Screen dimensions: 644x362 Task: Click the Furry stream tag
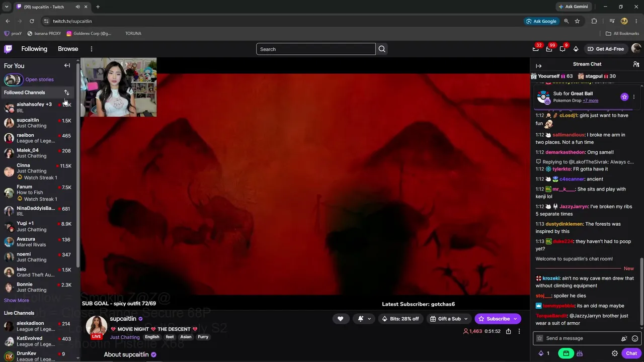tap(203, 337)
